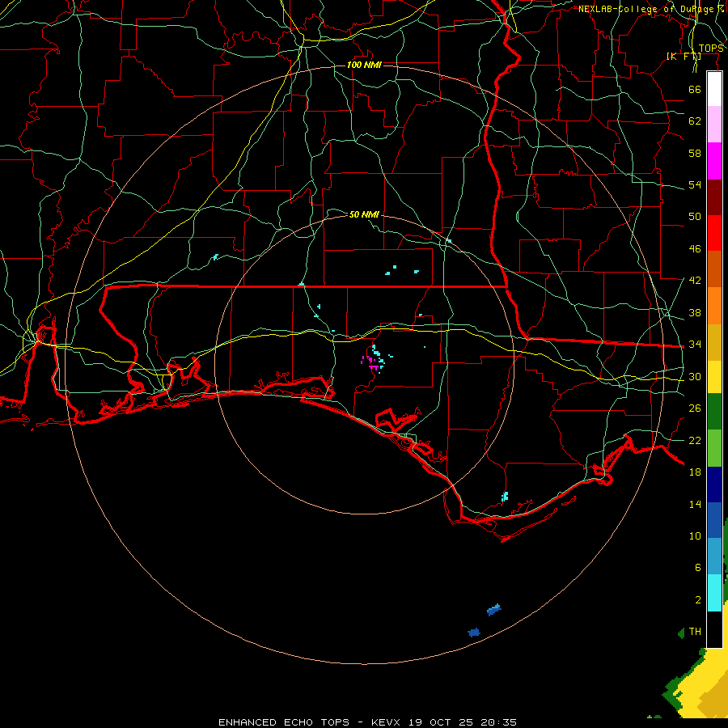Click the "TH" threshold label
This screenshot has height=728, width=728.
695,632
